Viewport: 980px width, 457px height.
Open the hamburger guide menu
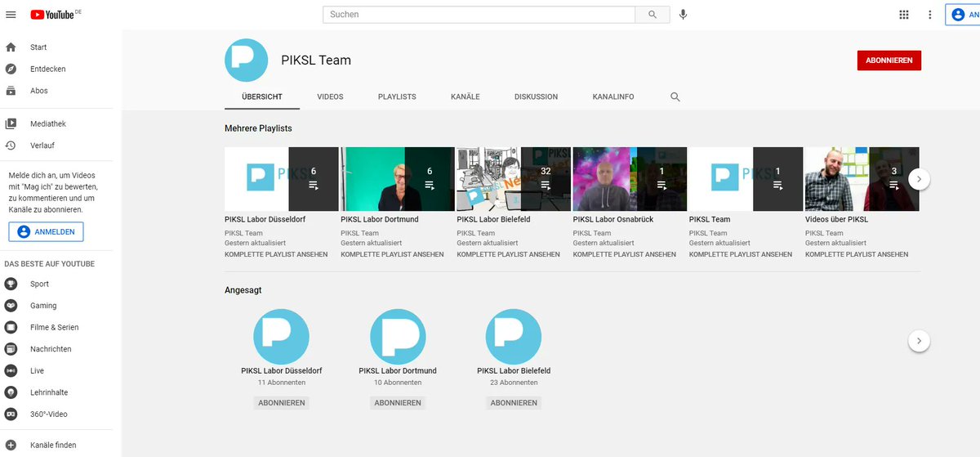[11, 15]
